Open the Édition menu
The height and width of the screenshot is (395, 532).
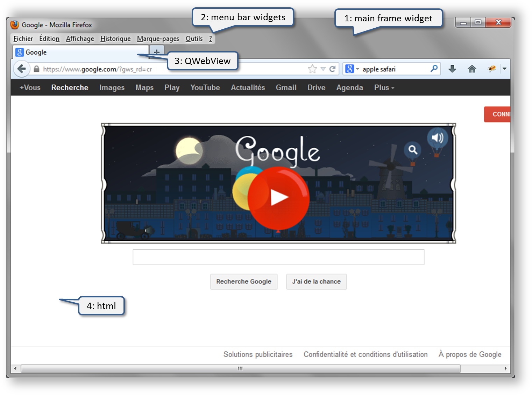[49, 38]
